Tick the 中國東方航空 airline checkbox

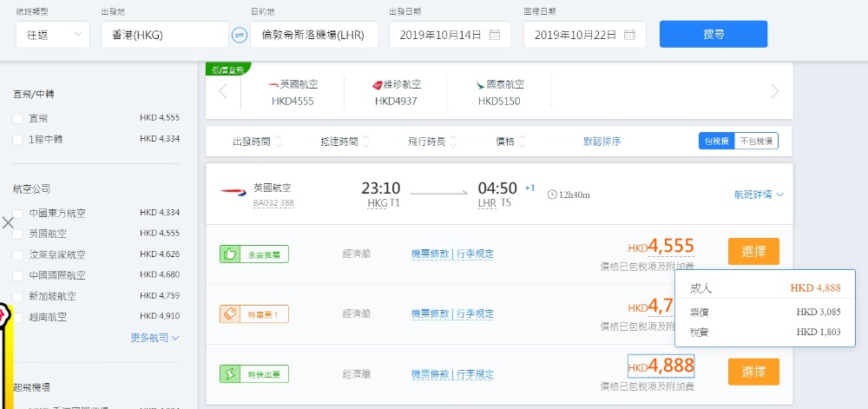pos(17,214)
